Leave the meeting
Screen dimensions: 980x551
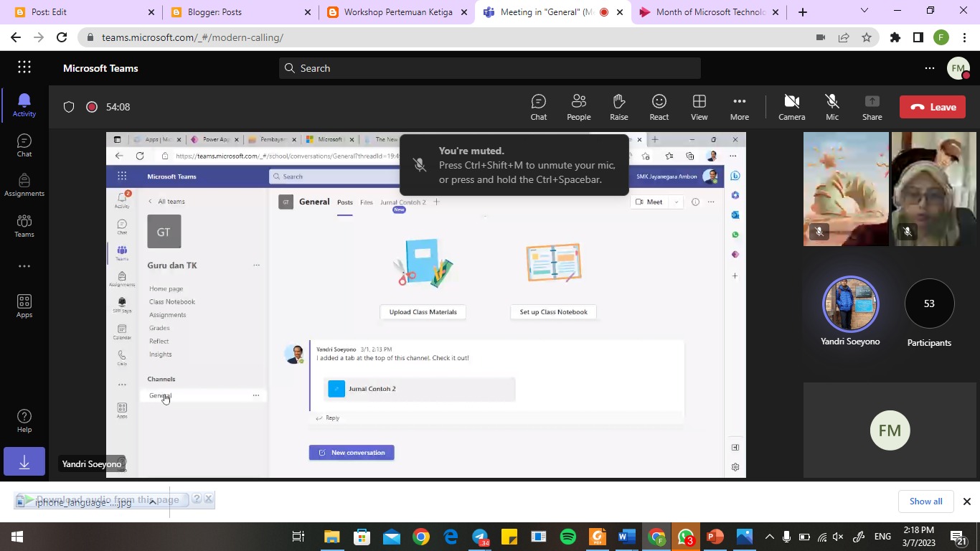(933, 107)
